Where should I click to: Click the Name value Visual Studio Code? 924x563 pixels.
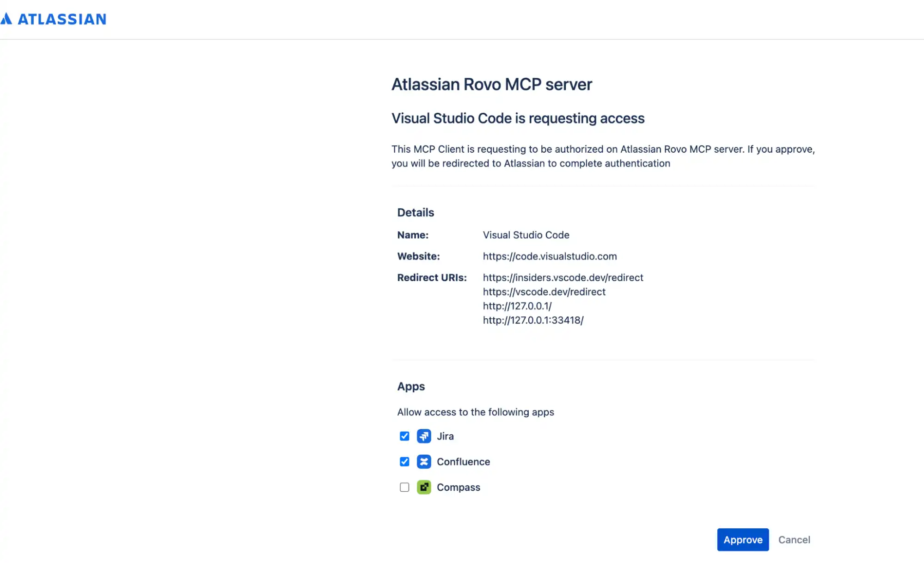pos(526,235)
